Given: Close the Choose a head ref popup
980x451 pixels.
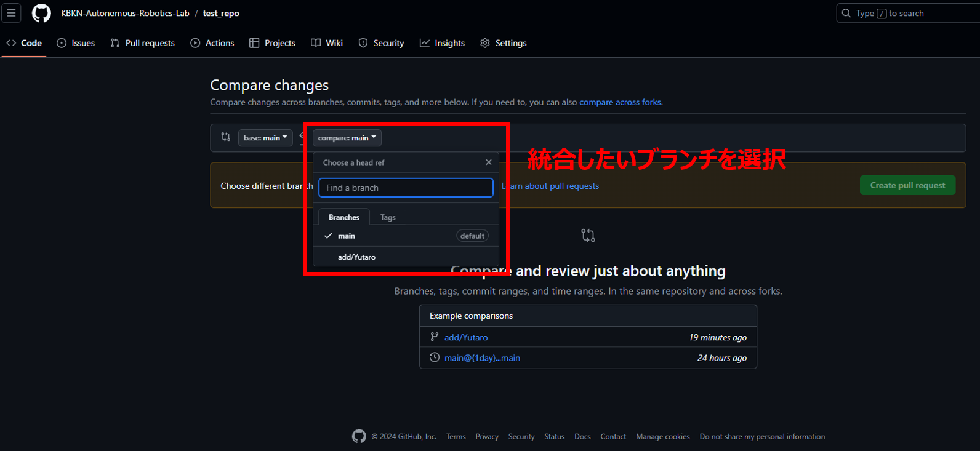Looking at the screenshot, I should point(489,162).
